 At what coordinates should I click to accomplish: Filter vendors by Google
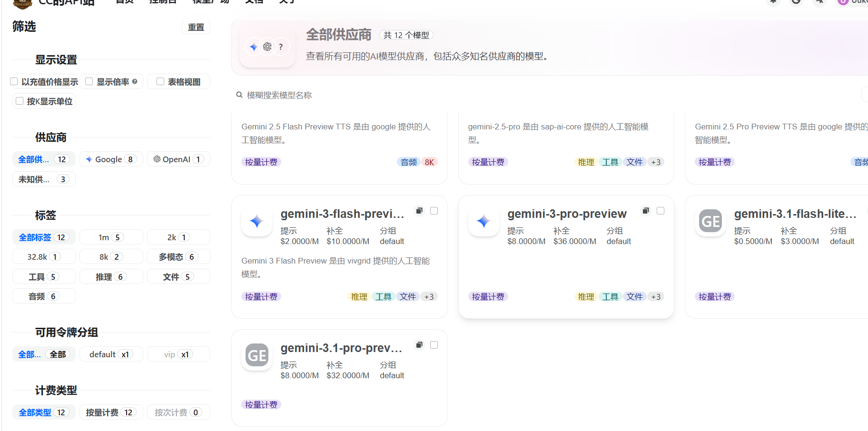point(111,159)
